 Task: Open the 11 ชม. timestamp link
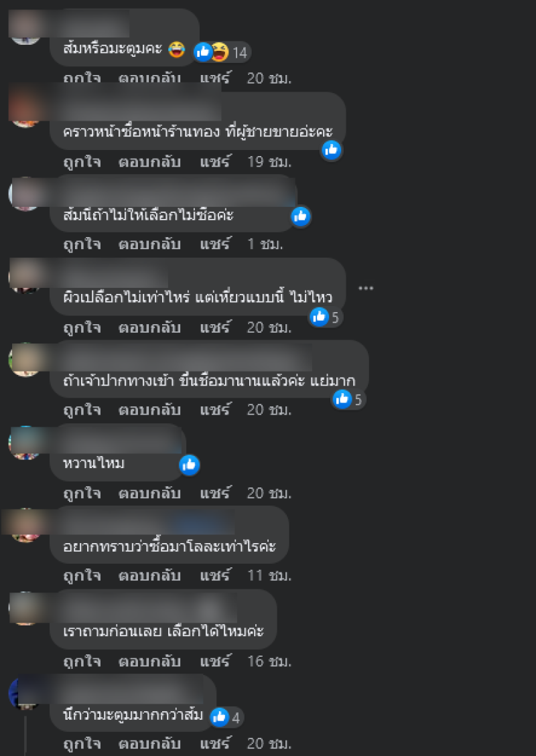coord(269,576)
